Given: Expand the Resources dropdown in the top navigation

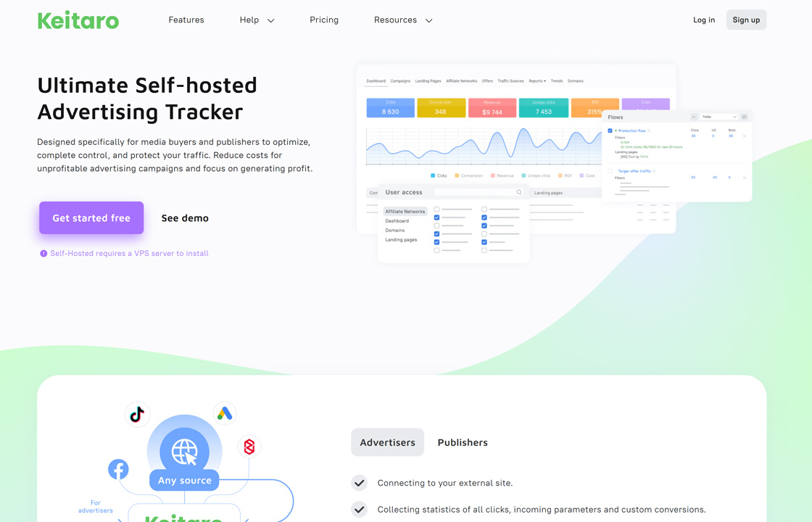Looking at the screenshot, I should pyautogui.click(x=403, y=20).
